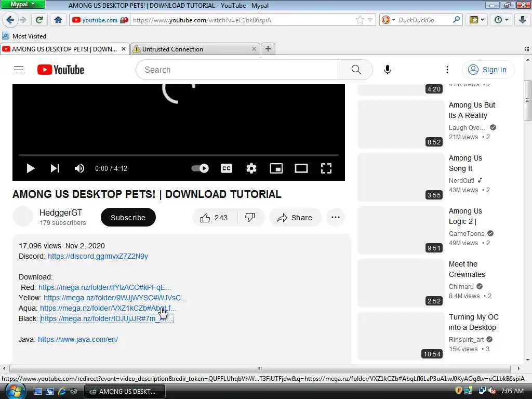Start voice search with microphone icon
Viewport: 532px width, 399px height.
388,70
